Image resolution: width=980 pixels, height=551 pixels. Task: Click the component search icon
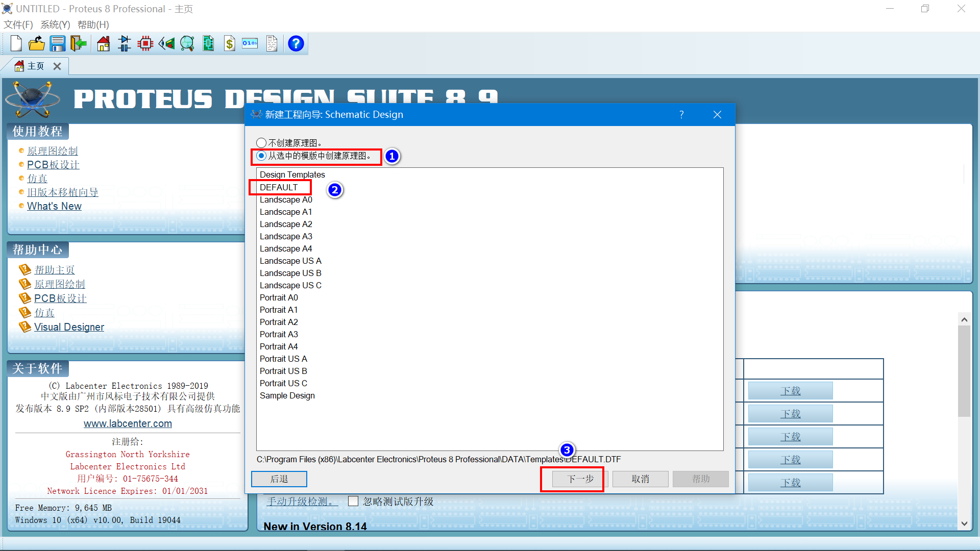tap(188, 43)
